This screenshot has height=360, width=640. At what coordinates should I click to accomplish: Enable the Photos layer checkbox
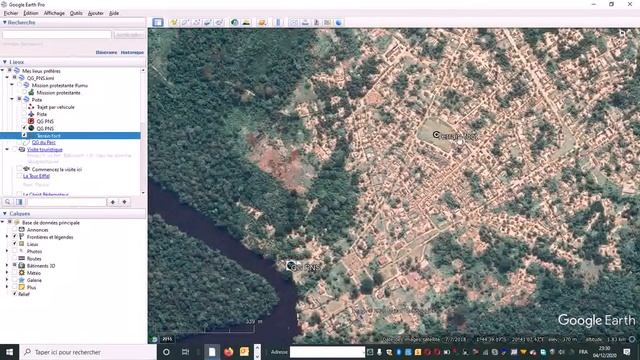tap(15, 251)
